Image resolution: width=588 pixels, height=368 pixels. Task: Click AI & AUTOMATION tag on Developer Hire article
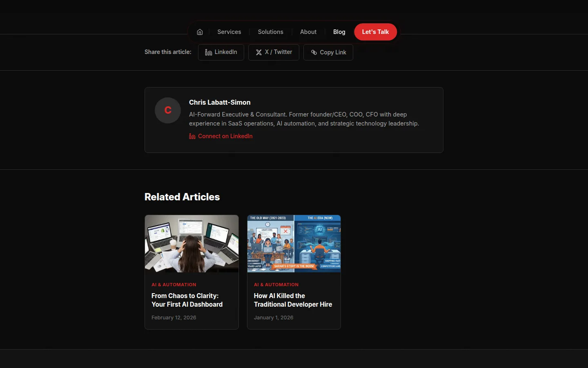click(x=276, y=285)
